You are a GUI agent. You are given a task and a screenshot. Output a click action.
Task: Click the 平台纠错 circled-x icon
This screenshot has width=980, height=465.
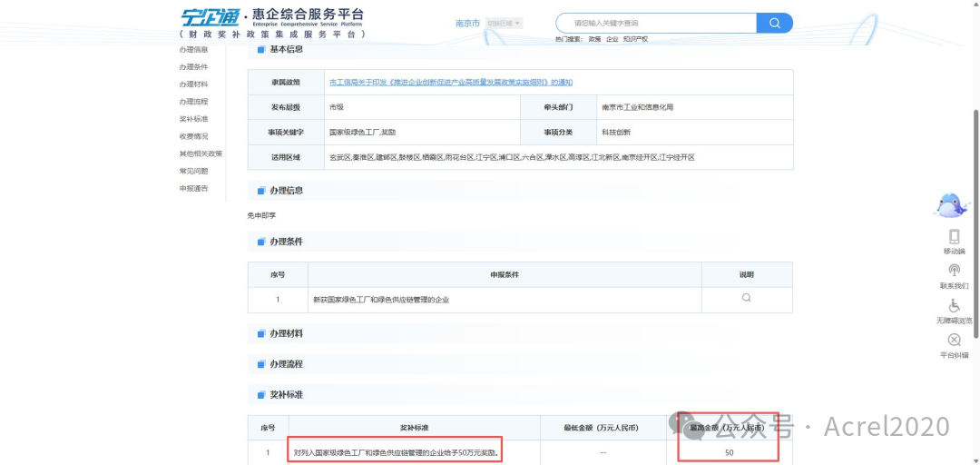(954, 340)
